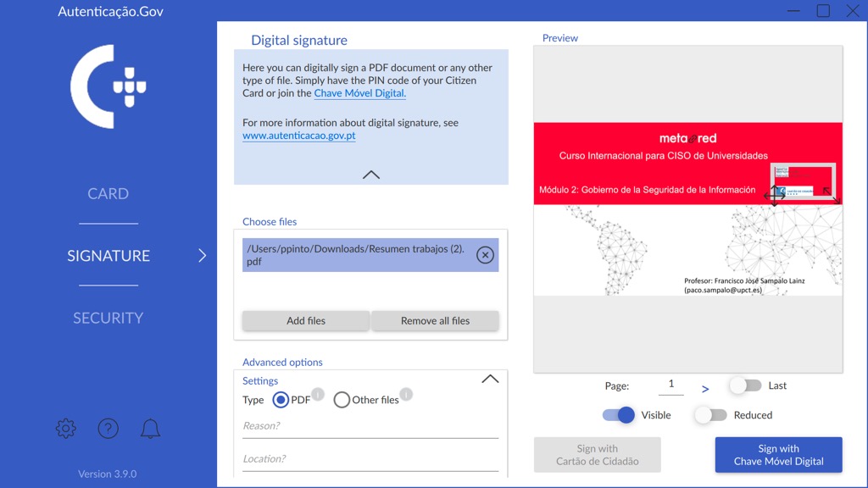The width and height of the screenshot is (868, 488).
Task: Click the Reason text field
Action: coord(370,426)
